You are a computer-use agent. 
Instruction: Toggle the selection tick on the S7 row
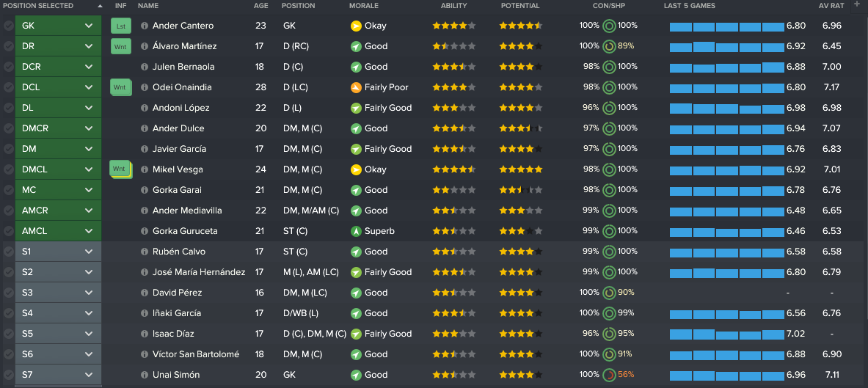8,375
